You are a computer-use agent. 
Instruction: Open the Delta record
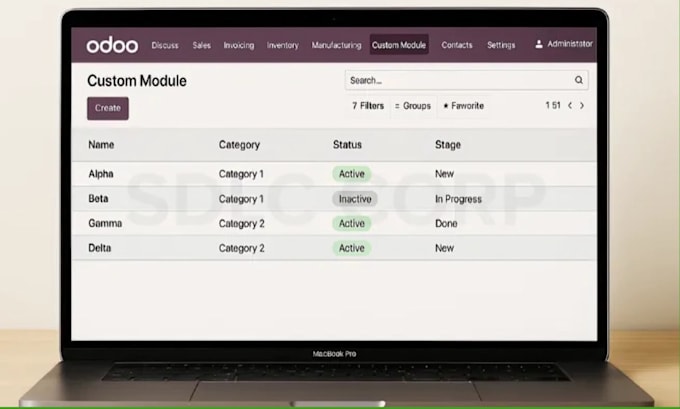coord(99,248)
